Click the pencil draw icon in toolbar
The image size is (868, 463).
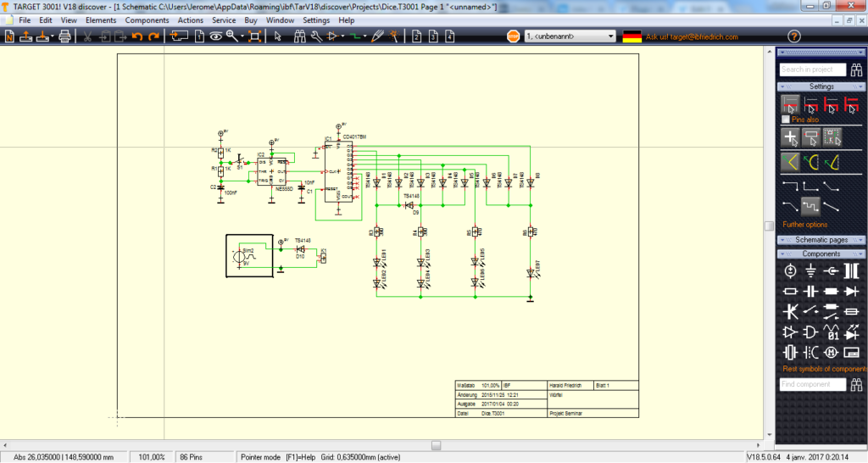377,36
